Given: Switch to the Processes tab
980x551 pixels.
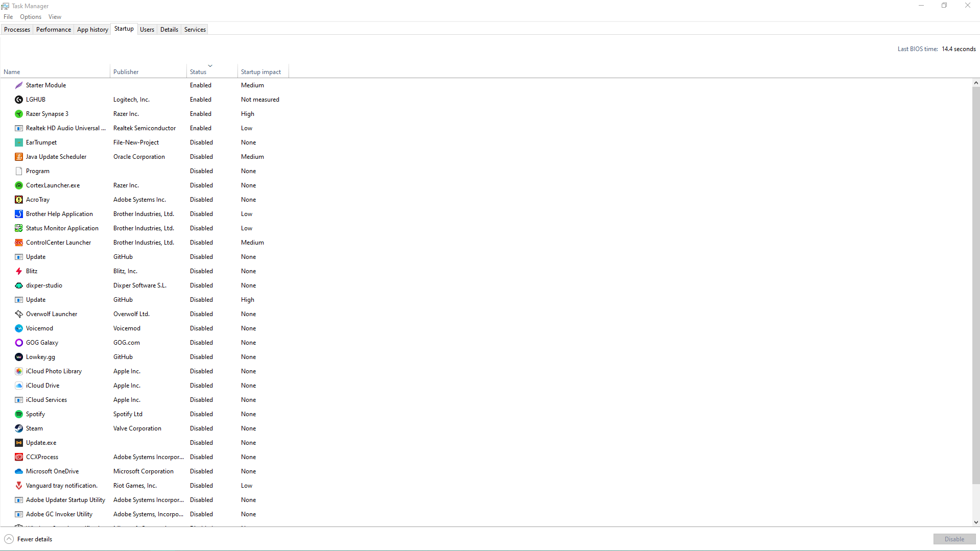Looking at the screenshot, I should pyautogui.click(x=17, y=30).
